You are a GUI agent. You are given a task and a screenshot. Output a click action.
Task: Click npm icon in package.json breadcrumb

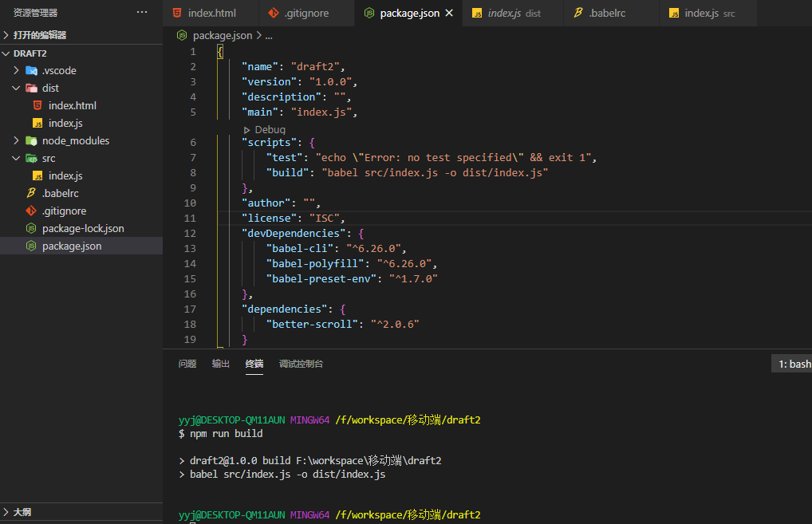point(182,35)
